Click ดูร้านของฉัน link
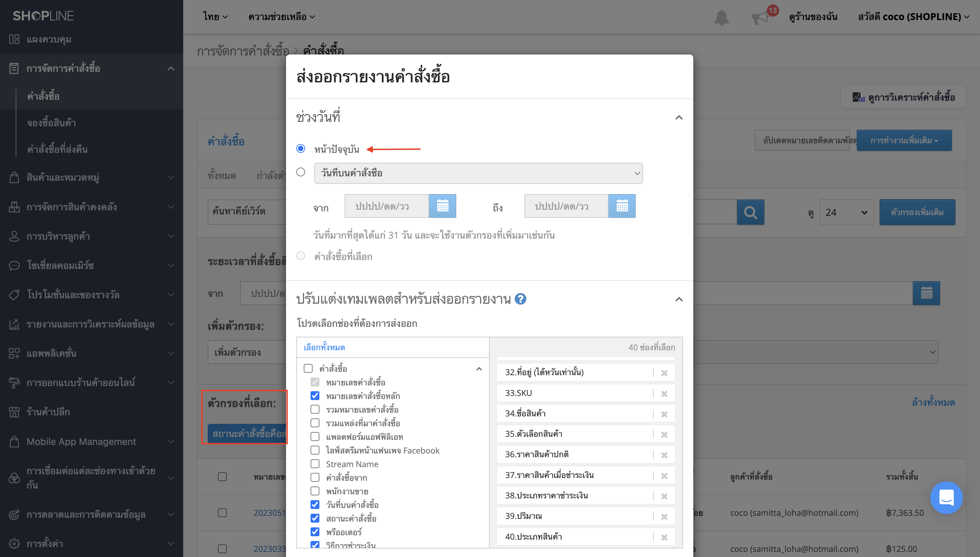 click(813, 17)
